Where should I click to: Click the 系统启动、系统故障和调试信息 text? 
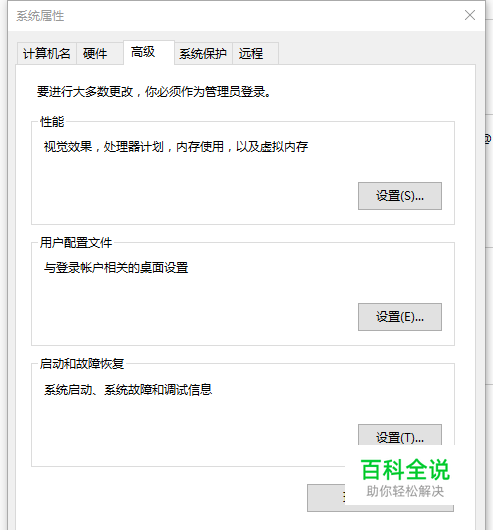point(128,389)
